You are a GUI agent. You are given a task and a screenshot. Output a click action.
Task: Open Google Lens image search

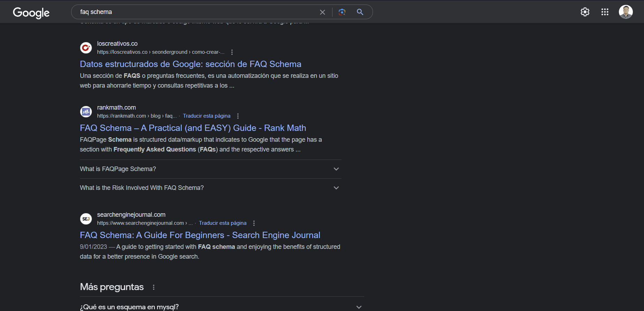coord(342,12)
